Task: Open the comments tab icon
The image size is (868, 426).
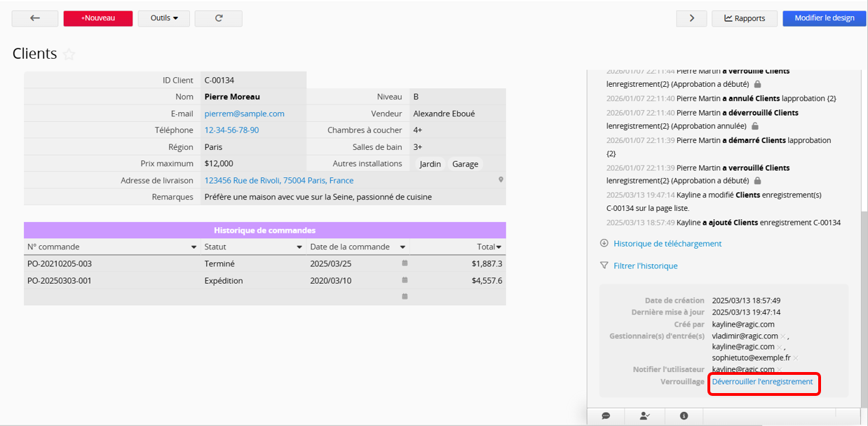Action: (x=606, y=415)
